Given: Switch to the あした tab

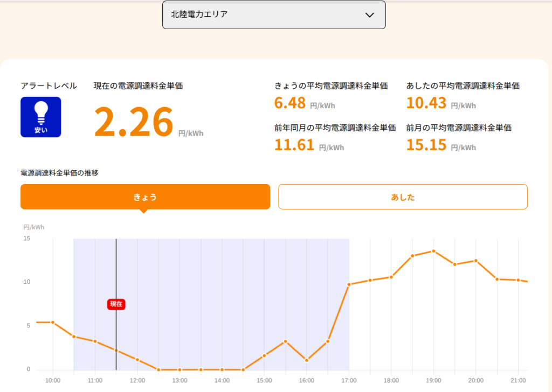Looking at the screenshot, I should coord(403,197).
